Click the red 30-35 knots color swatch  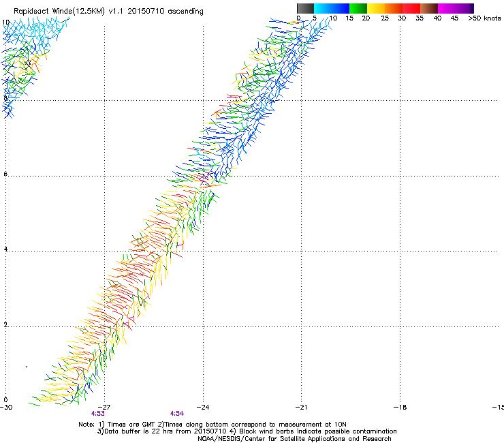[x=411, y=8]
